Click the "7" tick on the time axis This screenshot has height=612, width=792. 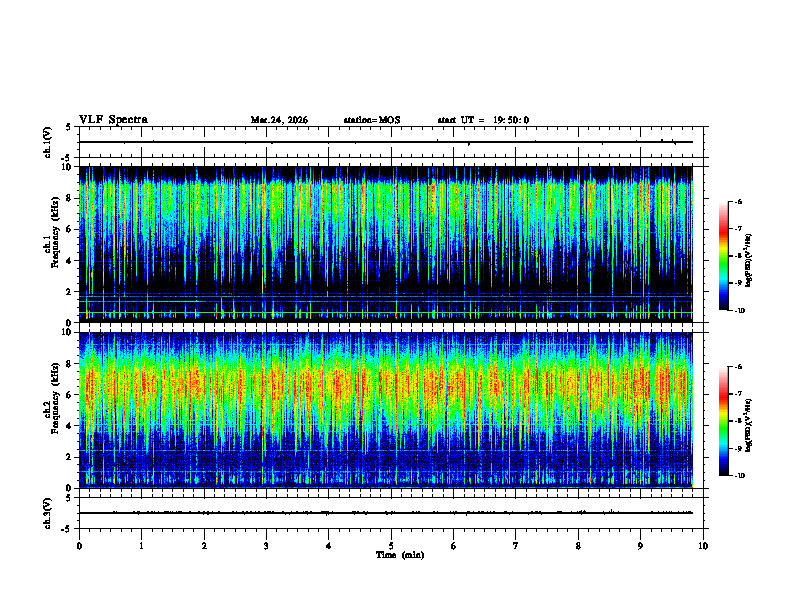[x=516, y=546]
